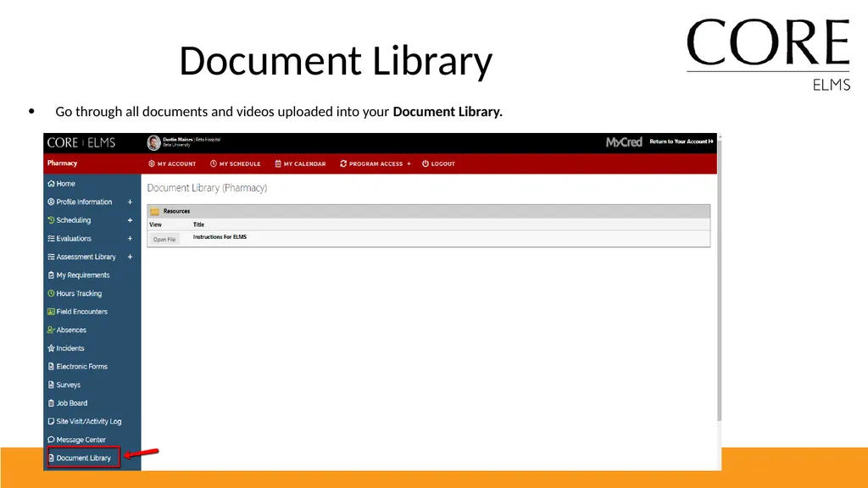
Task: Expand the Scheduling submenu plus sign
Action: (130, 220)
